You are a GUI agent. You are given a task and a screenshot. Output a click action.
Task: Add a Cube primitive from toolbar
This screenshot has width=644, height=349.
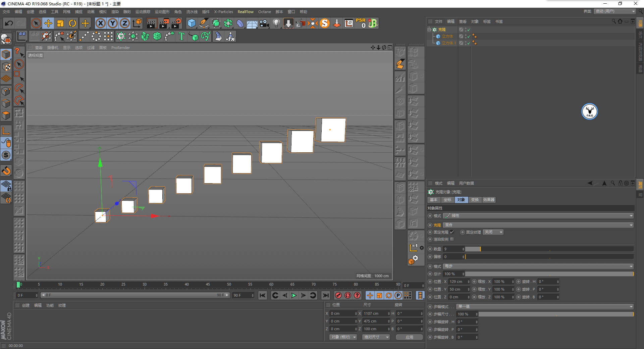point(192,23)
